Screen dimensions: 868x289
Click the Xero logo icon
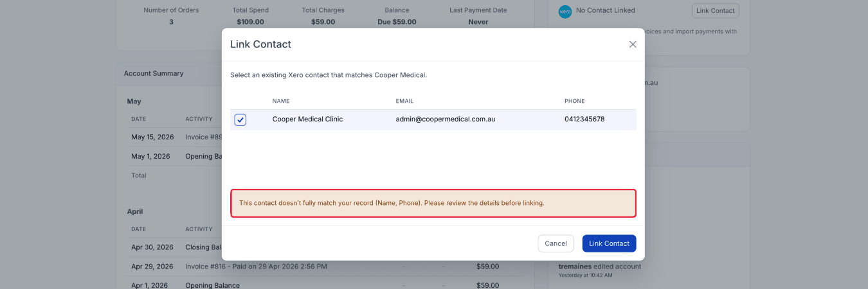(x=565, y=11)
